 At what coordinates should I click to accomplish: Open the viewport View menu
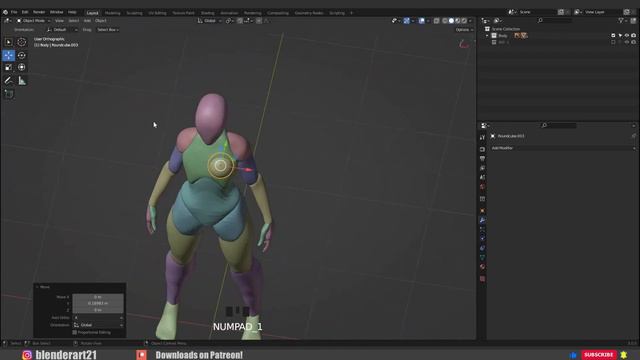[59, 20]
